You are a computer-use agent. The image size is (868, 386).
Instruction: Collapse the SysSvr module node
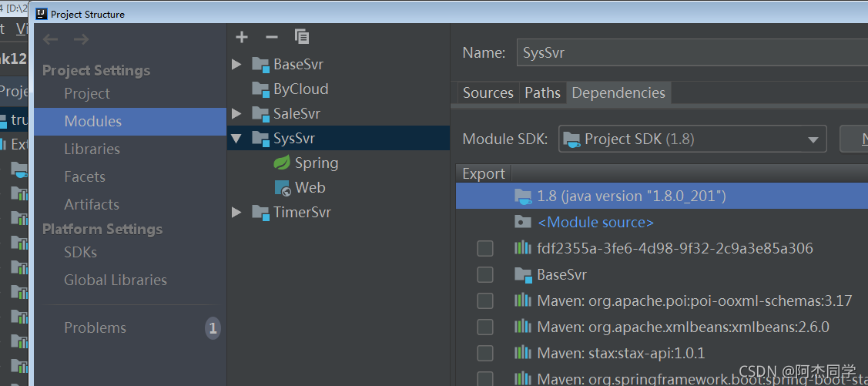tap(237, 139)
